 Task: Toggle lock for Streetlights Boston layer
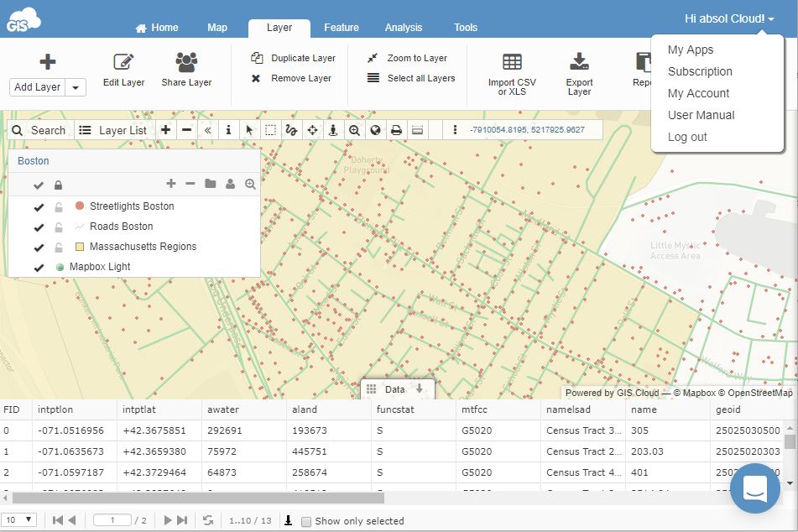pos(59,207)
